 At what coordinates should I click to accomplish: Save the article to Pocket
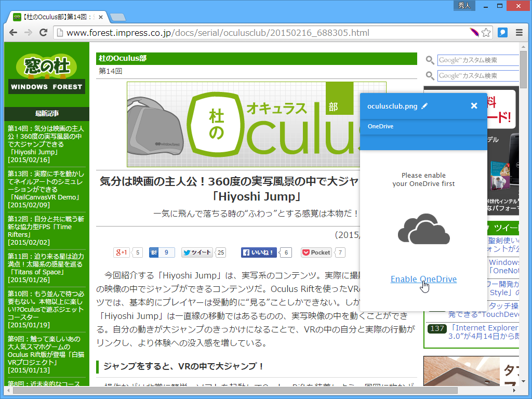point(316,252)
